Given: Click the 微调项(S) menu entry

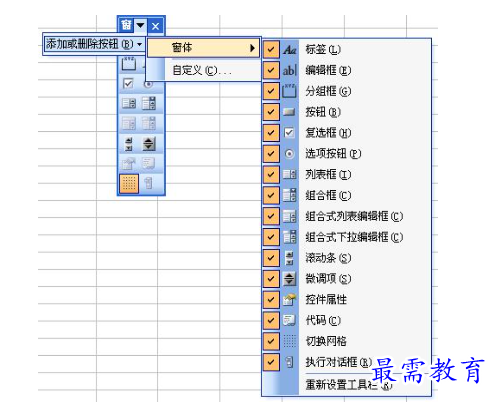Looking at the screenshot, I should tap(346, 279).
